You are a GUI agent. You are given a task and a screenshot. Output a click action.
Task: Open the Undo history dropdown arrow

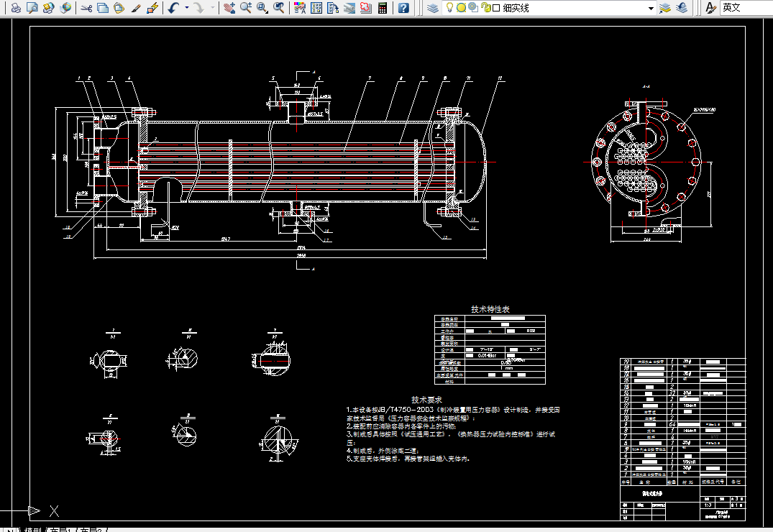tap(187, 8)
